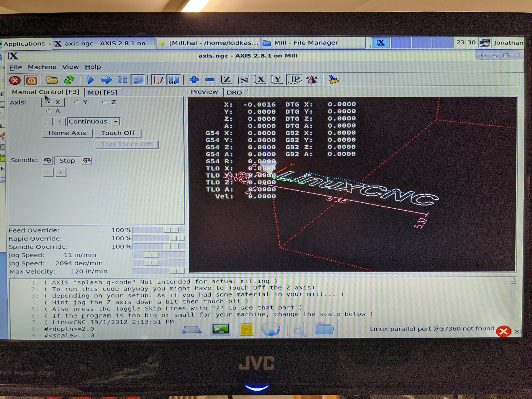Step through the program with arrow icon
The image size is (532, 399).
coord(106,80)
